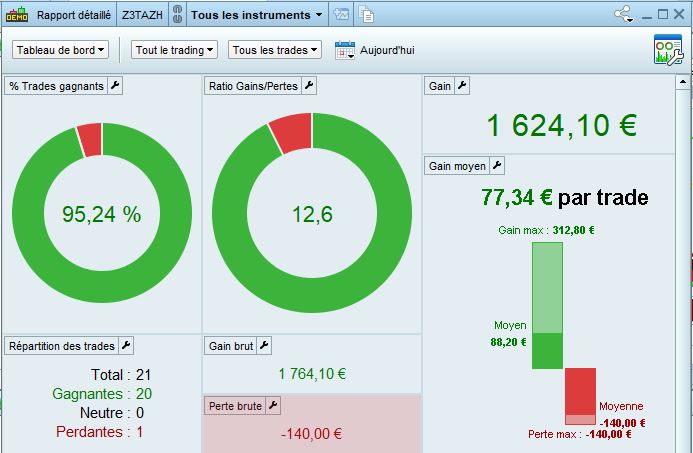Open the calendar date picker icon
Image resolution: width=693 pixels, height=453 pixels.
pos(345,50)
